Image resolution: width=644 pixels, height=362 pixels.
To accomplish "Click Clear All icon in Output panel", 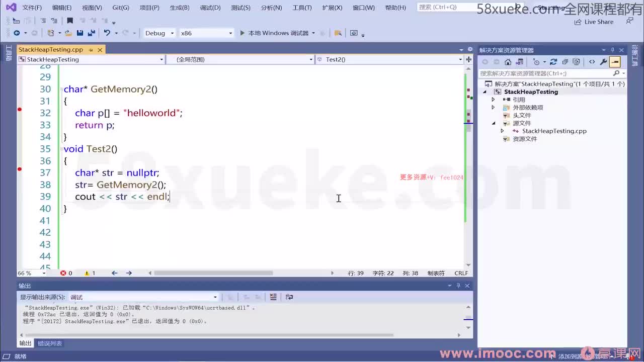I will 273,297.
